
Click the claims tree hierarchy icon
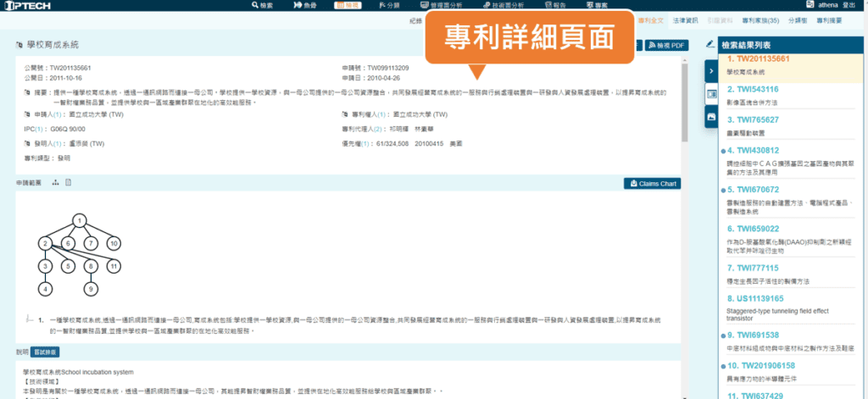pos(56,182)
